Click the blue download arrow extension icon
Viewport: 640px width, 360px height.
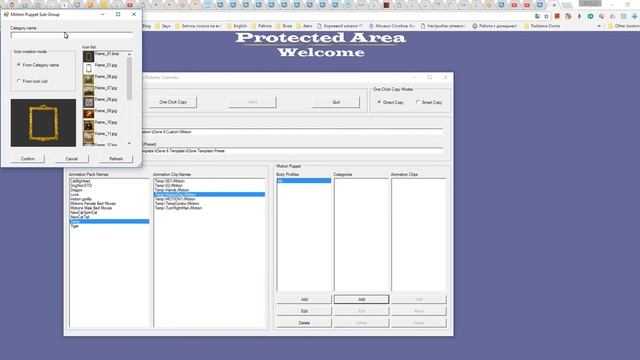point(635,16)
